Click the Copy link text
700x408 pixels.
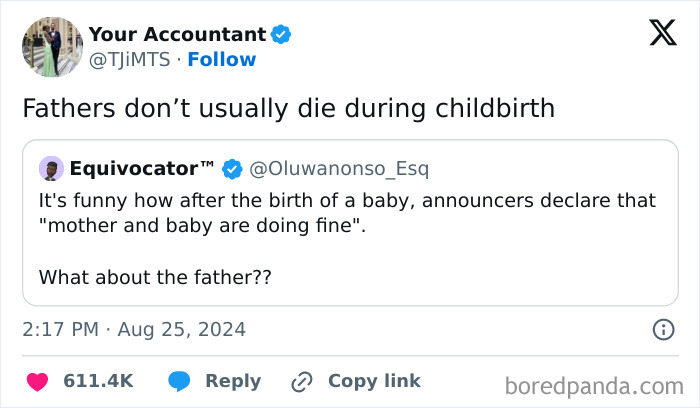coord(374,381)
